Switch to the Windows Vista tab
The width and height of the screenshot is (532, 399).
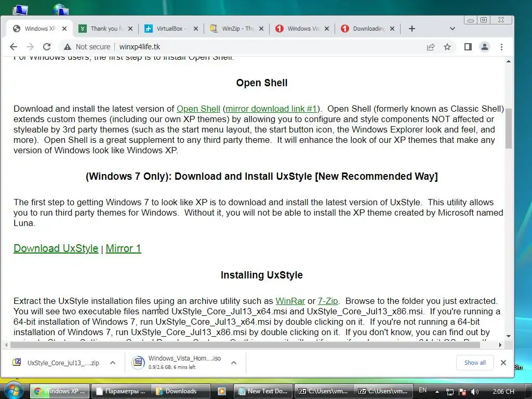pyautogui.click(x=302, y=29)
